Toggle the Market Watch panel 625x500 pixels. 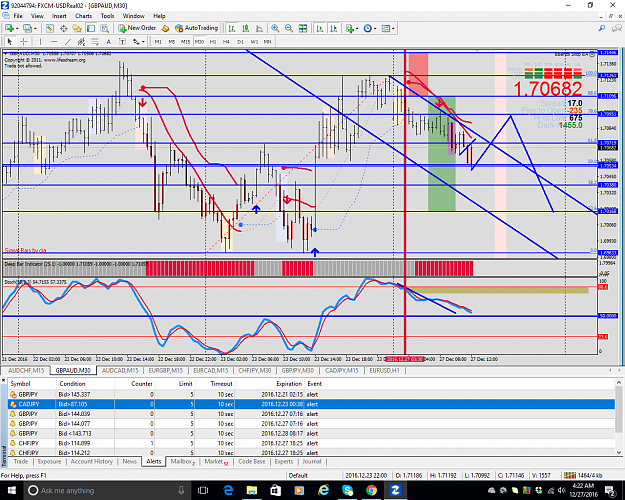(49, 28)
